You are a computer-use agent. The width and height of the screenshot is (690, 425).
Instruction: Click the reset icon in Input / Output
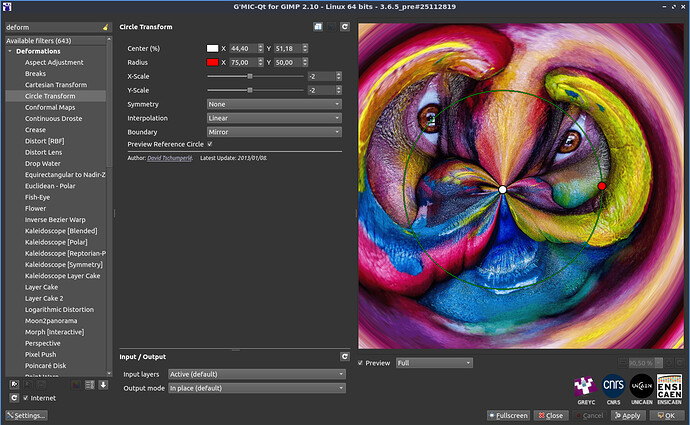345,356
